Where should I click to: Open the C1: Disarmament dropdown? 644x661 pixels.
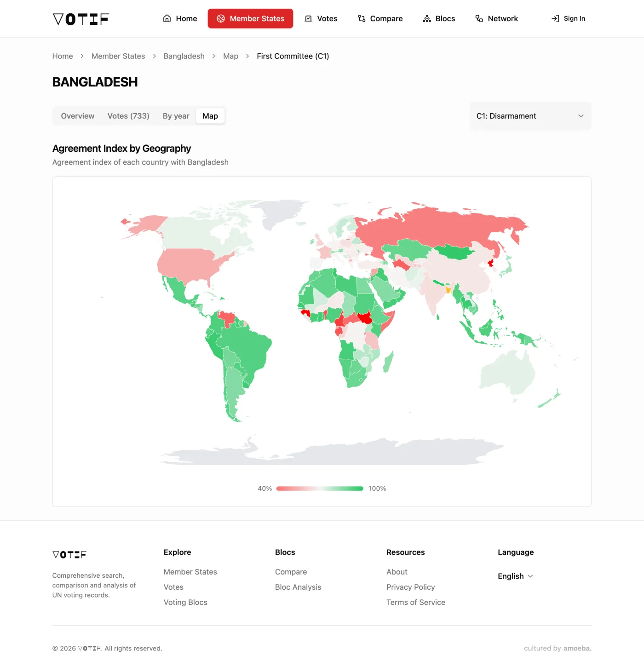[530, 116]
